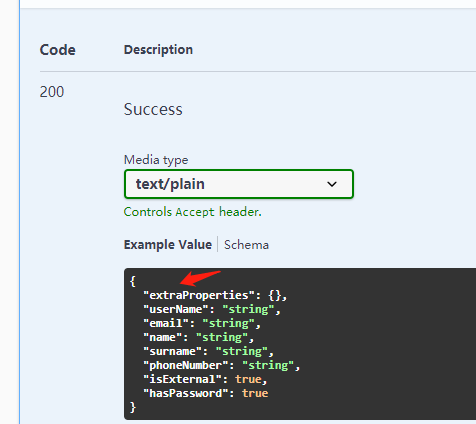This screenshot has height=424, width=476.
Task: Switch to the Schema tab
Action: (246, 245)
